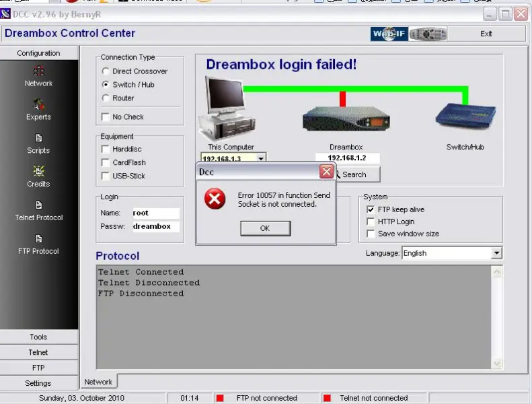532x404 pixels.
Task: Disable the FTP keep alive checkbox
Action: 371,209
